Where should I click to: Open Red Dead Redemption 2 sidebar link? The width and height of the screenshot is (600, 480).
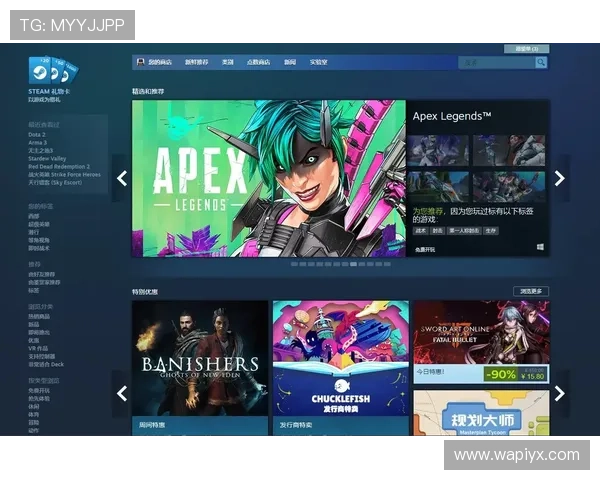click(59, 166)
